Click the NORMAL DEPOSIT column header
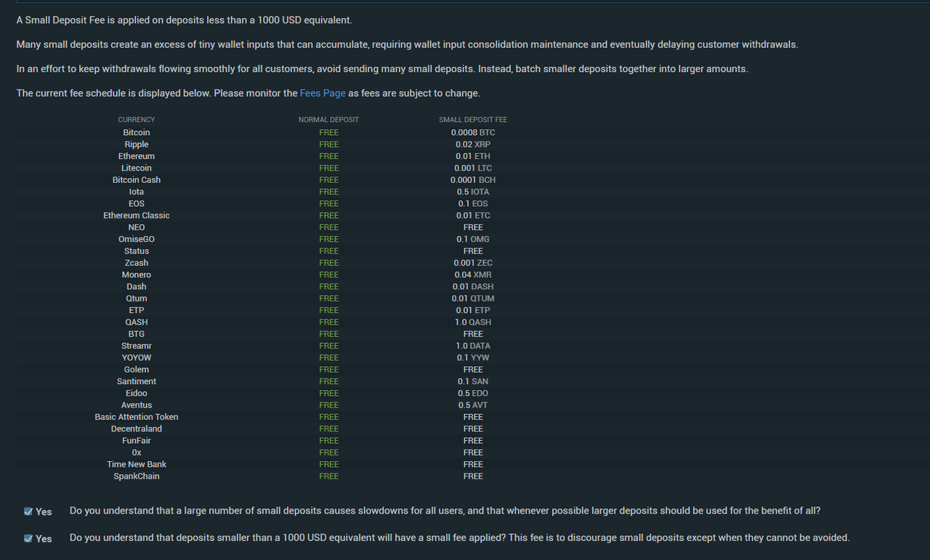The height and width of the screenshot is (560, 930). click(x=328, y=120)
